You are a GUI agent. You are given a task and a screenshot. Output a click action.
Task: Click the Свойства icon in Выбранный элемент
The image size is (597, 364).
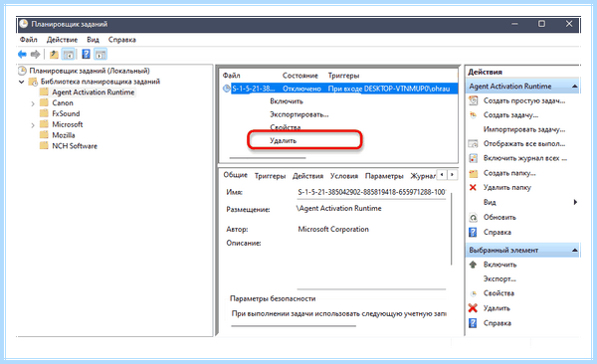[x=473, y=293]
